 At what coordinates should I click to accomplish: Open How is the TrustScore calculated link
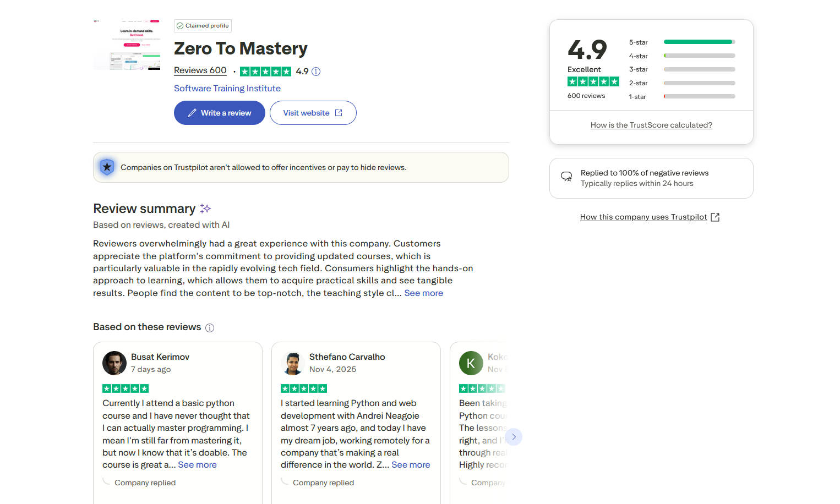[x=651, y=125]
